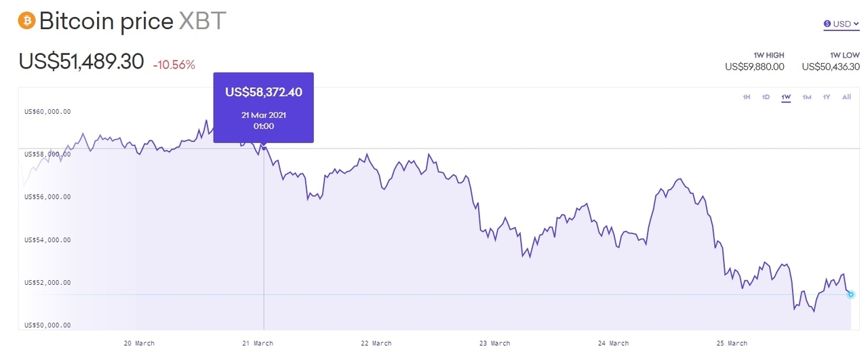Click the orange Bitcoin logo icon

(x=26, y=20)
